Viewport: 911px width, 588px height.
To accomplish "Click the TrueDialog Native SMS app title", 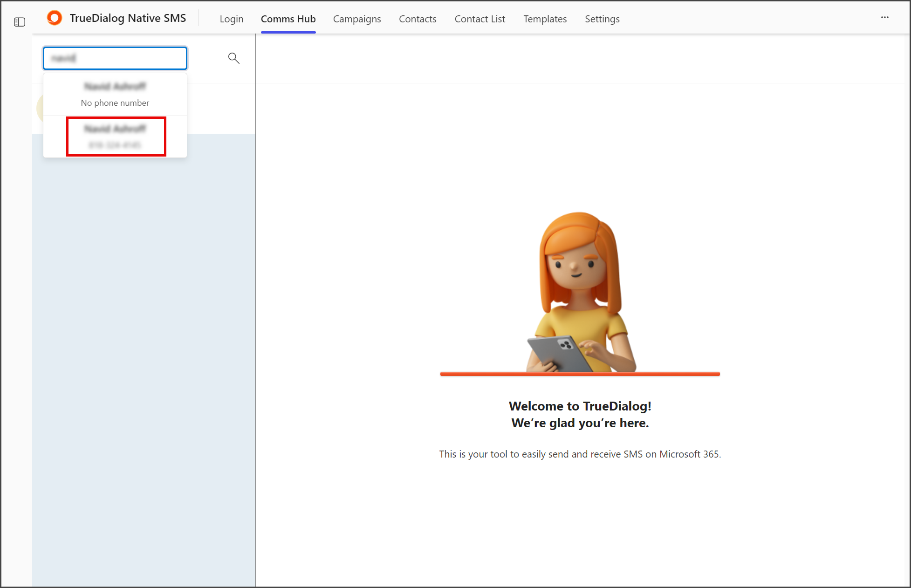I will click(x=128, y=18).
